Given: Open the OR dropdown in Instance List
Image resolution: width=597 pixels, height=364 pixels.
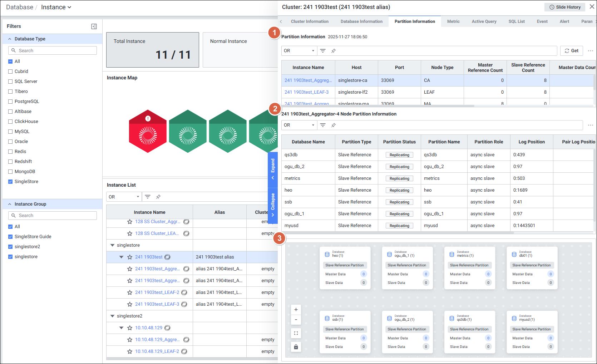Looking at the screenshot, I should tap(124, 197).
